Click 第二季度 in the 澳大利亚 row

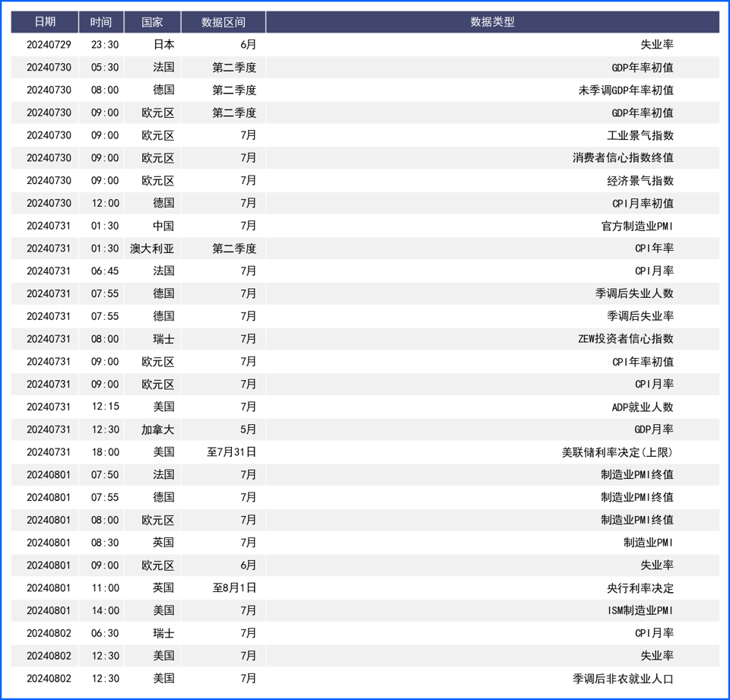tap(234, 249)
